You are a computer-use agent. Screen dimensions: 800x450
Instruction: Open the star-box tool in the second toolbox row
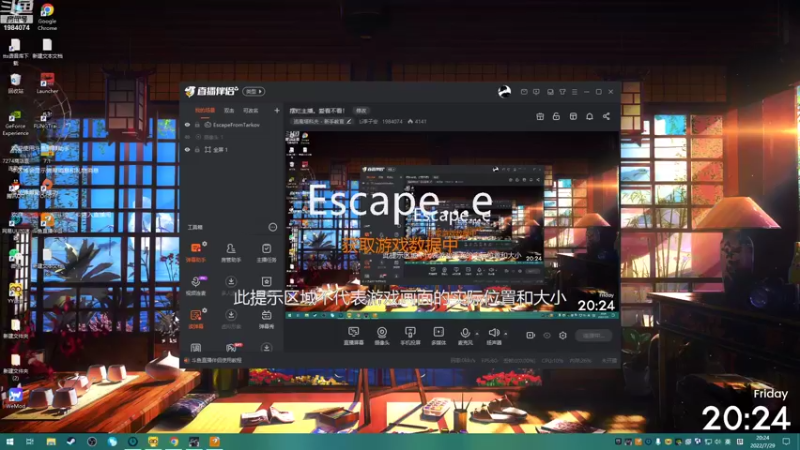pos(266,282)
